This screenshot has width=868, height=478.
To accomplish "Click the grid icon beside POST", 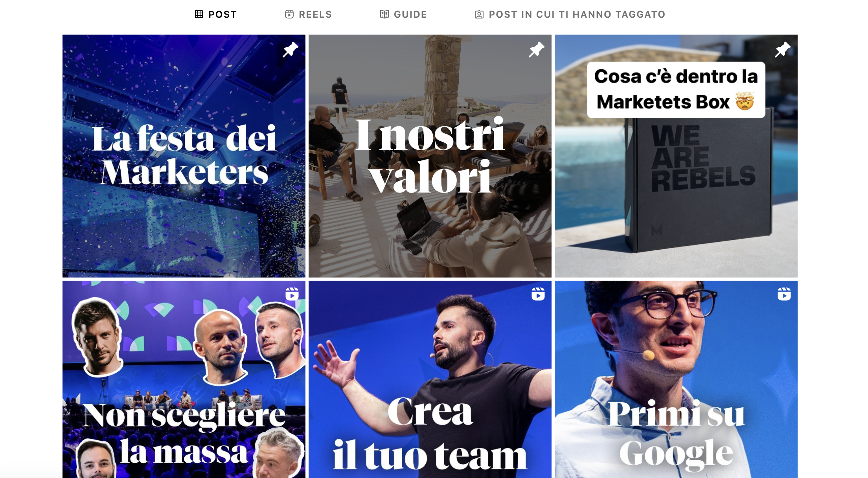I will pyautogui.click(x=199, y=15).
